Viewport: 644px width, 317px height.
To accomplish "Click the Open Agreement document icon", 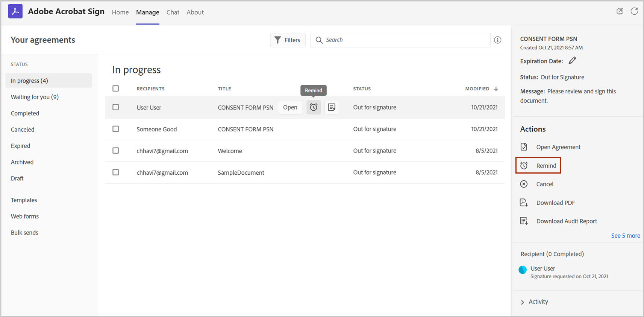I will [x=524, y=147].
